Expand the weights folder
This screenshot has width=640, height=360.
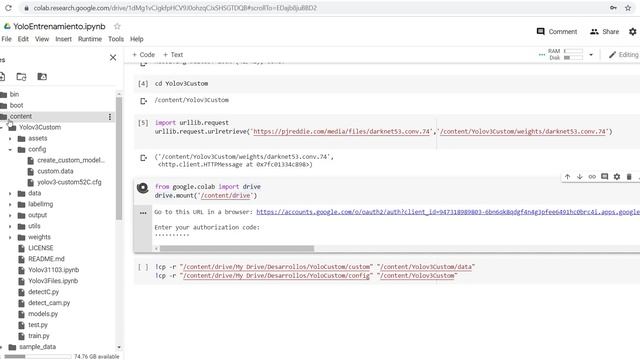coord(10,238)
